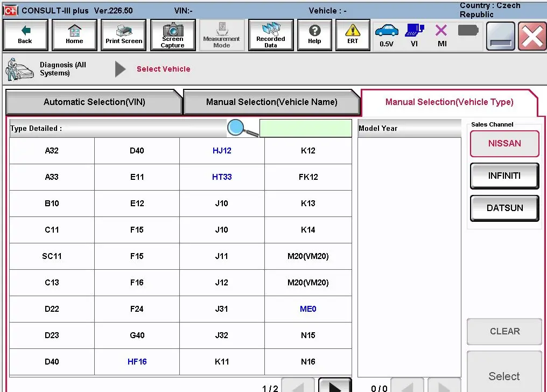
Task: Select the NISSAN sales channel
Action: [504, 143]
